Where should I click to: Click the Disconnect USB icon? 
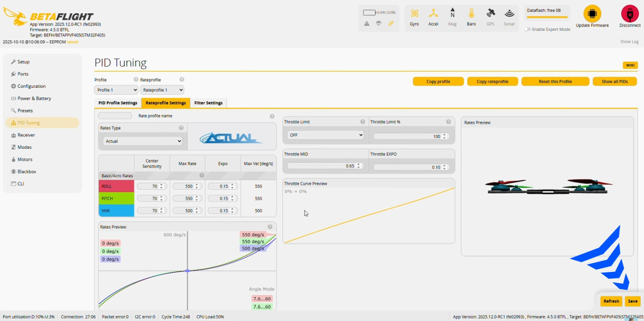click(629, 14)
